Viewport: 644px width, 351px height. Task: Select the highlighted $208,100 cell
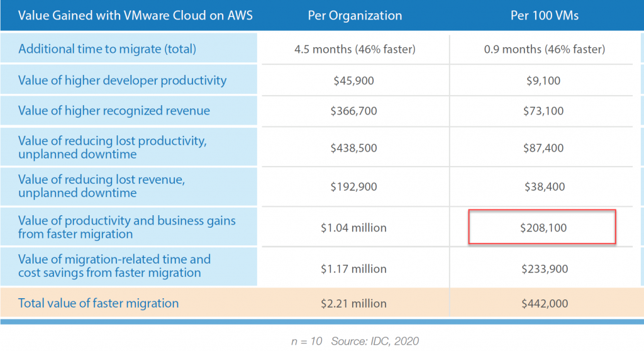(x=542, y=228)
